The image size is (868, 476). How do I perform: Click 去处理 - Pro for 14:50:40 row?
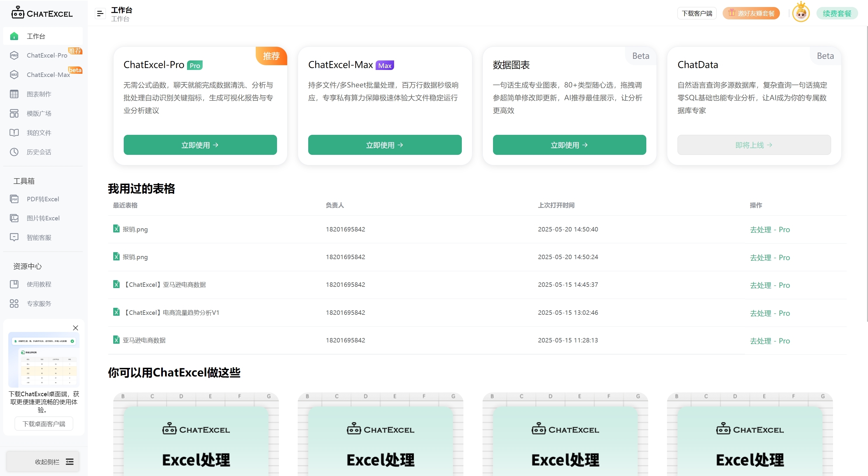pos(770,229)
